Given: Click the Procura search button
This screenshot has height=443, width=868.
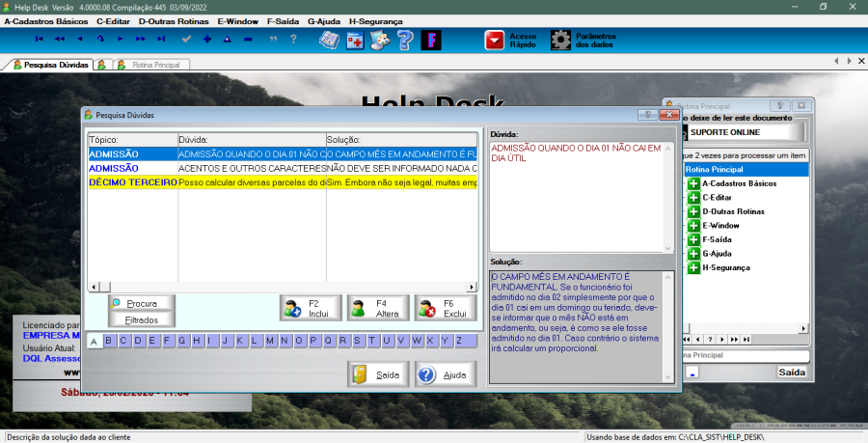Looking at the screenshot, I should (141, 303).
